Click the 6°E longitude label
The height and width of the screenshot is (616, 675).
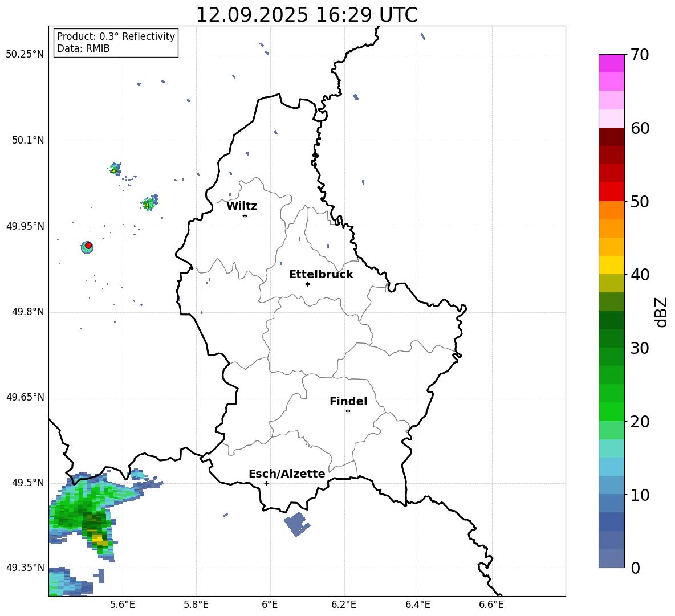(x=270, y=605)
